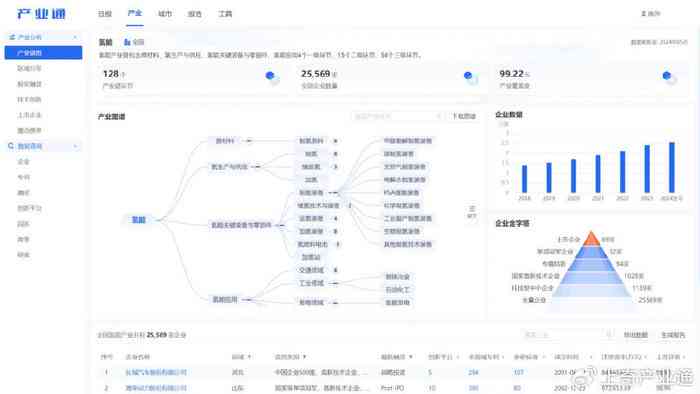Click the 生成报告 button above the table
Image resolution: width=700 pixels, height=394 pixels.
(673, 335)
